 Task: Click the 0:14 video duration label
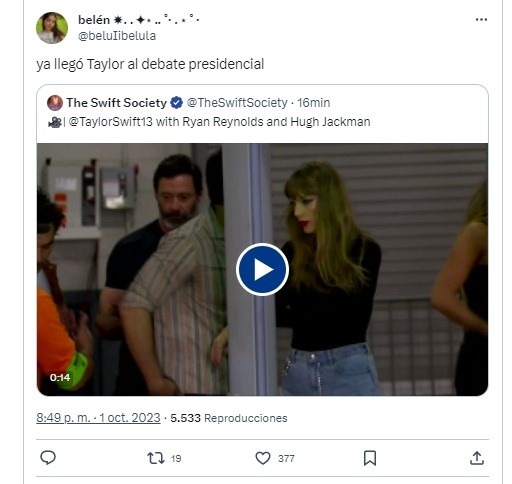60,377
